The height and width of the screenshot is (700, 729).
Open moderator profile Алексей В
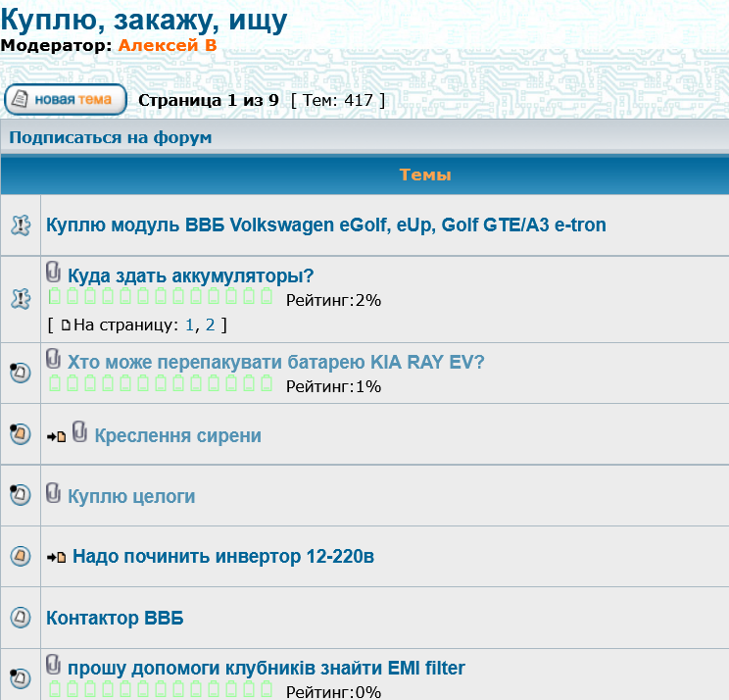coord(167,45)
